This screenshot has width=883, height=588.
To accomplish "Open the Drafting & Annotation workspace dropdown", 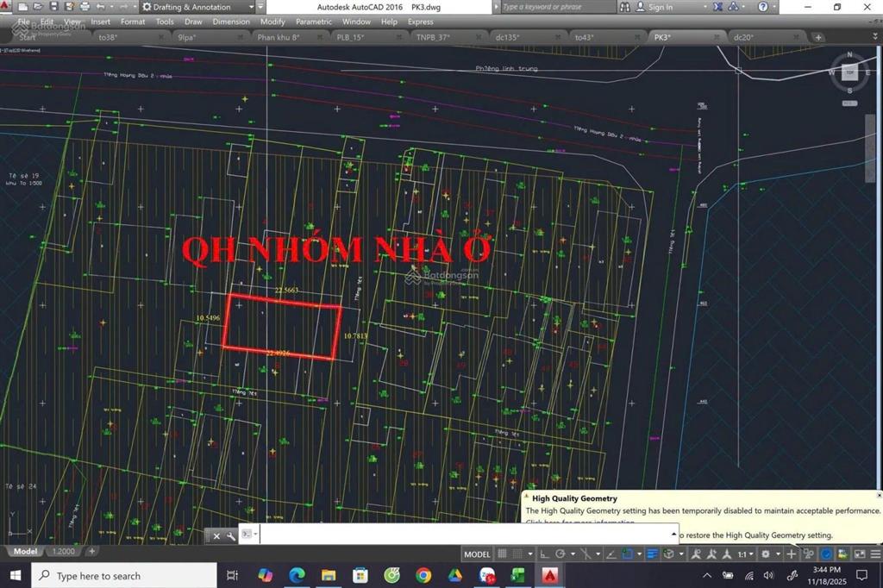I will pyautogui.click(x=197, y=7).
